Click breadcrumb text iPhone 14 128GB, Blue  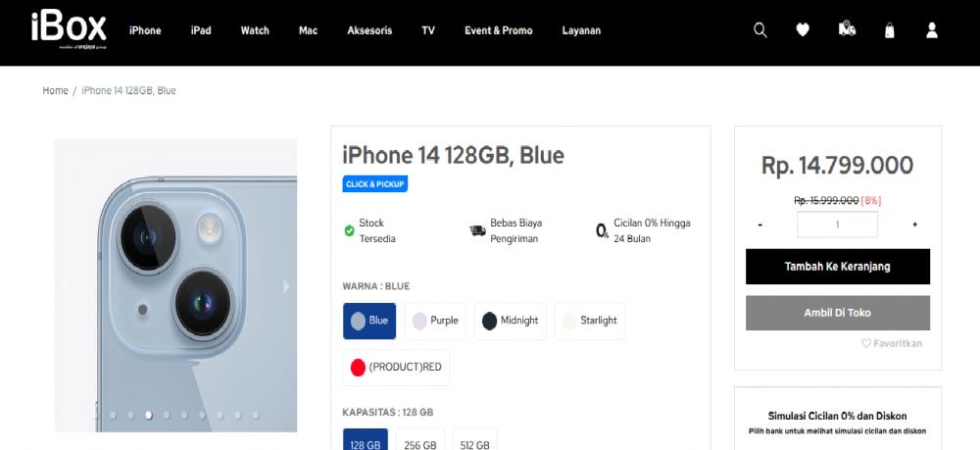pos(128,90)
